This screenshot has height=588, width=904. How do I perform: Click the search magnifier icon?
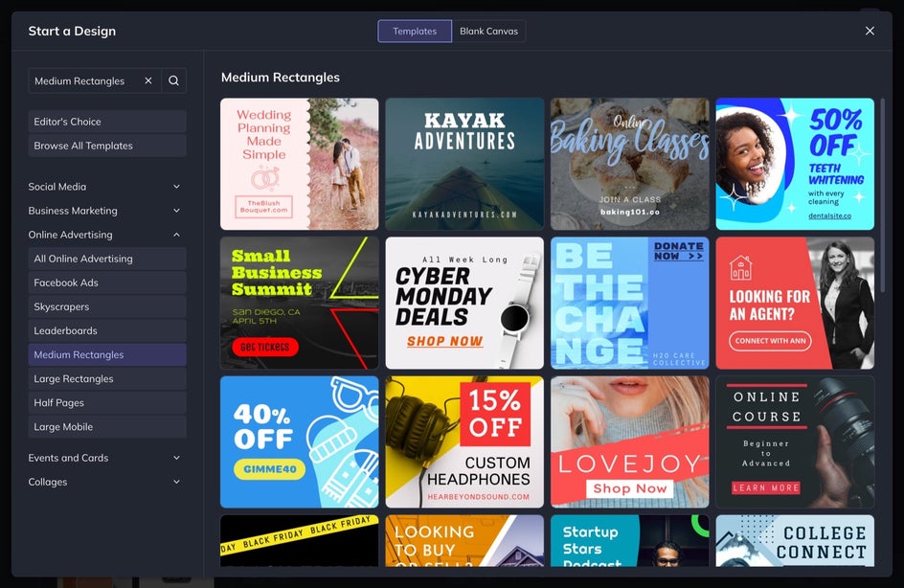[173, 80]
